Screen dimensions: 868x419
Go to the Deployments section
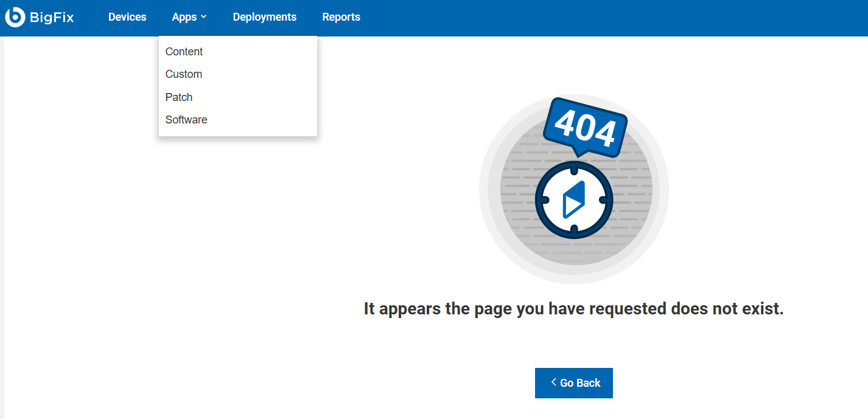coord(264,17)
